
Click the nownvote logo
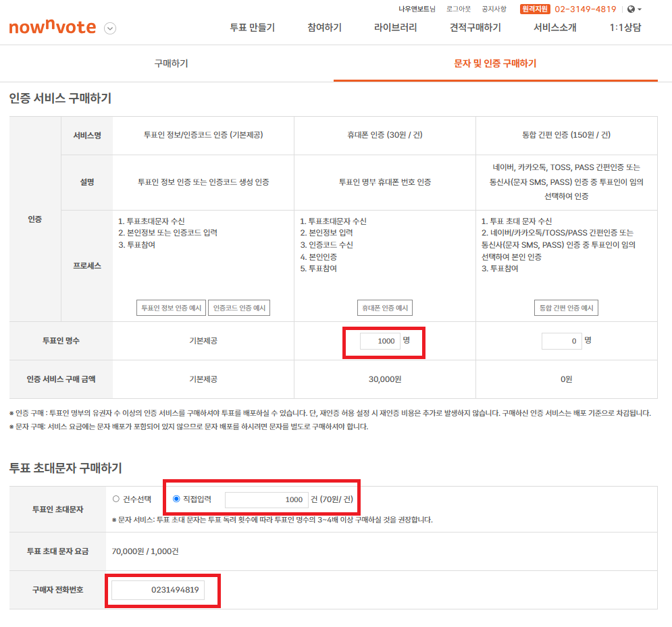52,28
